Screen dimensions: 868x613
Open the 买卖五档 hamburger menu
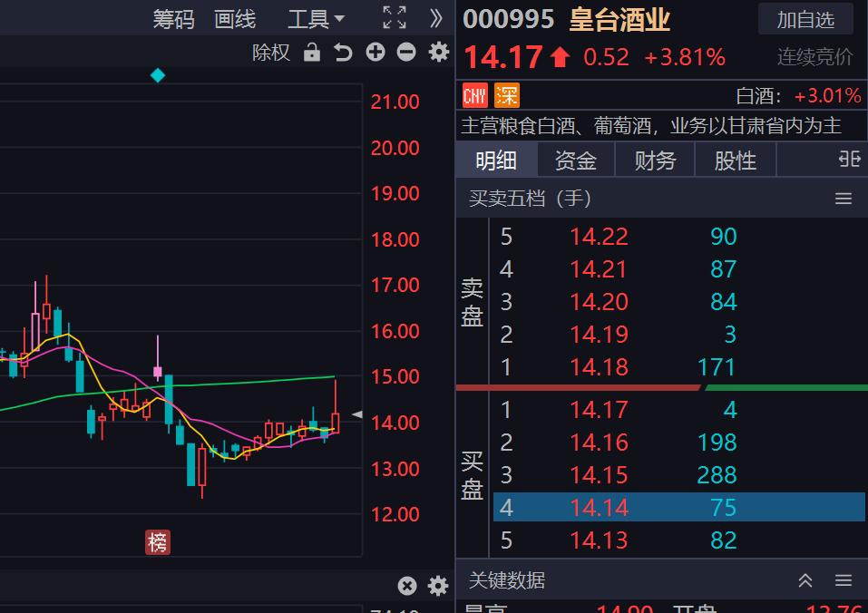844,198
